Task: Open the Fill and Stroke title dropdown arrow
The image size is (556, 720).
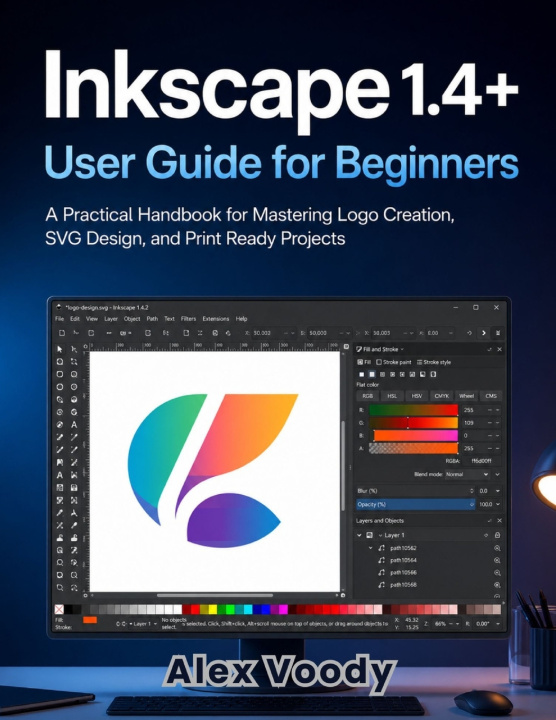Action: click(402, 349)
